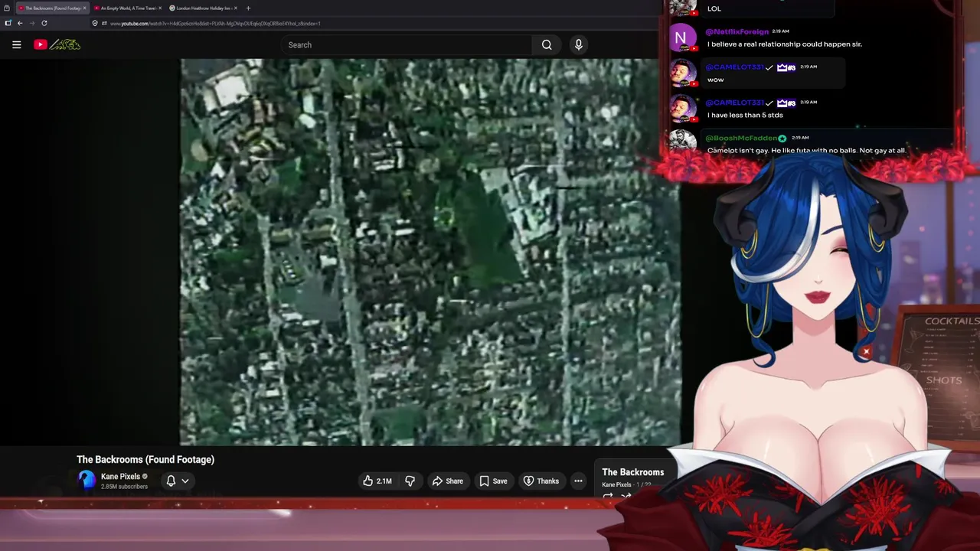Image resolution: width=980 pixels, height=551 pixels.
Task: Switch to The Backrooms (Found Footage) tab
Action: (52, 8)
